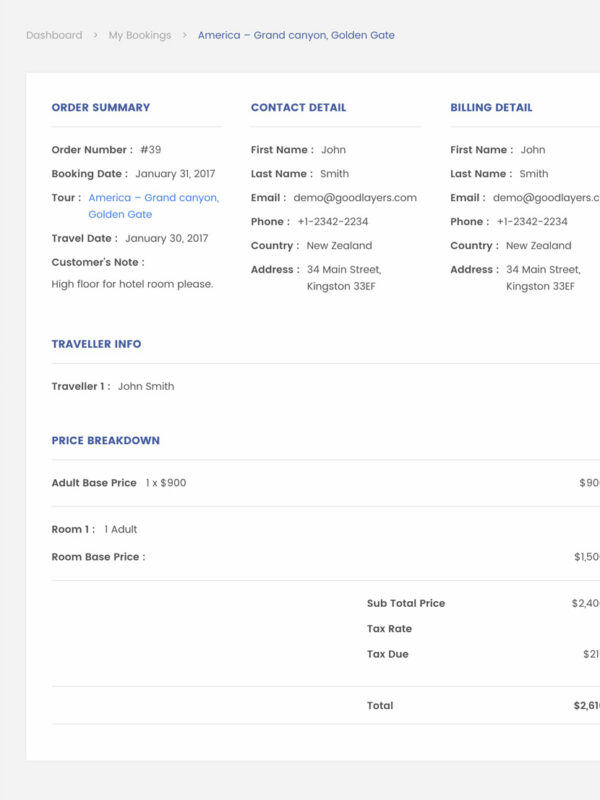Click the Order Summary heading
This screenshot has height=800, width=600.
tap(101, 108)
